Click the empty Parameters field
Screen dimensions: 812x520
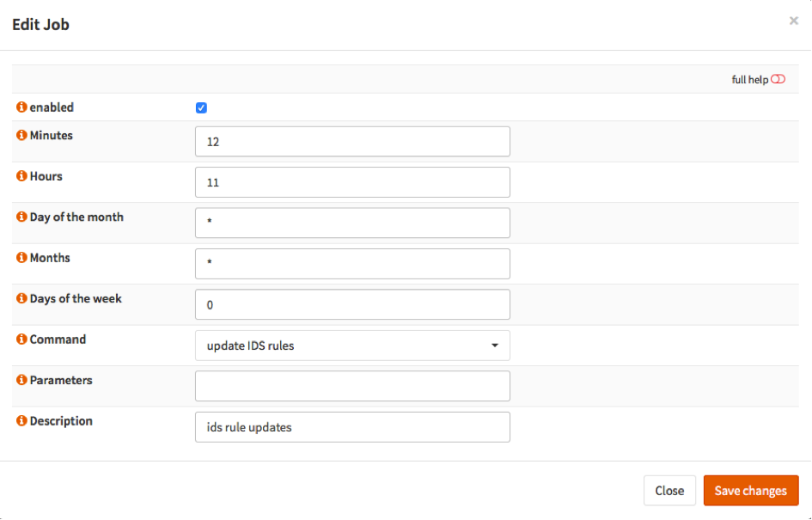pos(352,386)
